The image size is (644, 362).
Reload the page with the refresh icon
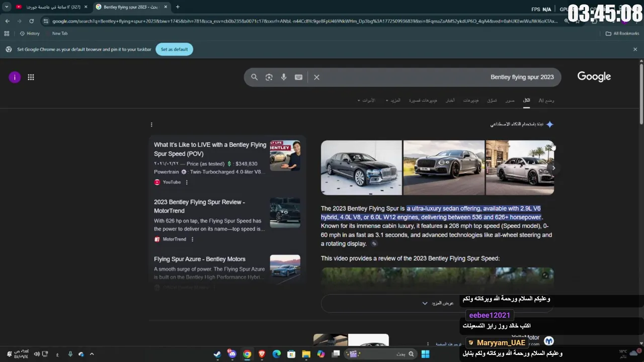(31, 21)
